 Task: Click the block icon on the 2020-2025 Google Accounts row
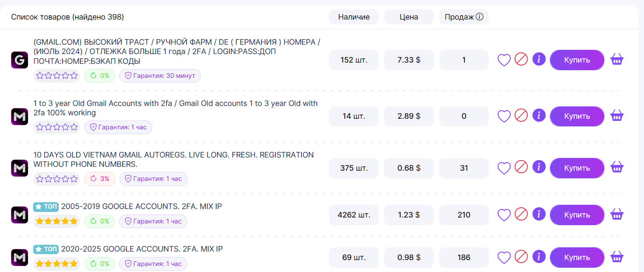521,257
